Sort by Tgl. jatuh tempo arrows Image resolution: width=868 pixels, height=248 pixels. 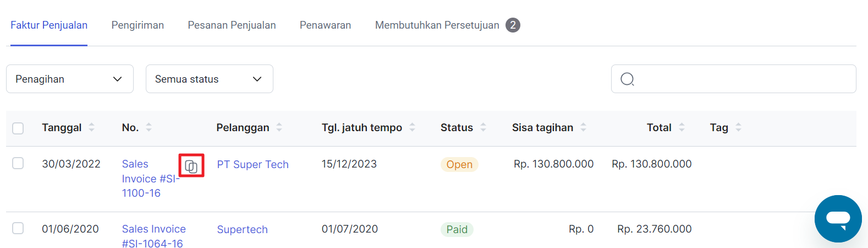click(x=413, y=127)
